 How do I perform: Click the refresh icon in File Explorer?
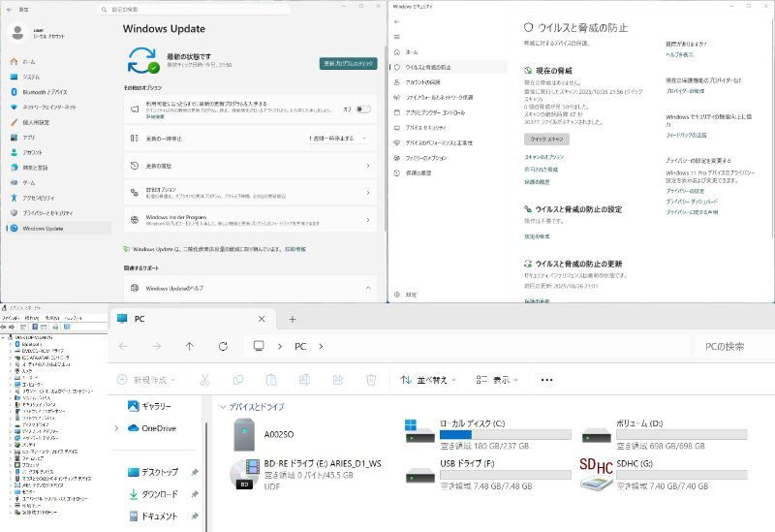pyautogui.click(x=223, y=346)
